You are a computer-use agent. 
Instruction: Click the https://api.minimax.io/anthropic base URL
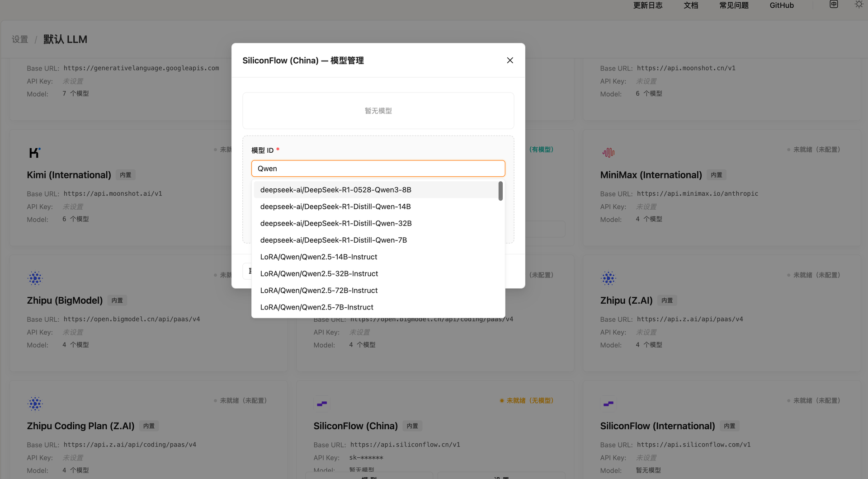[x=698, y=194]
